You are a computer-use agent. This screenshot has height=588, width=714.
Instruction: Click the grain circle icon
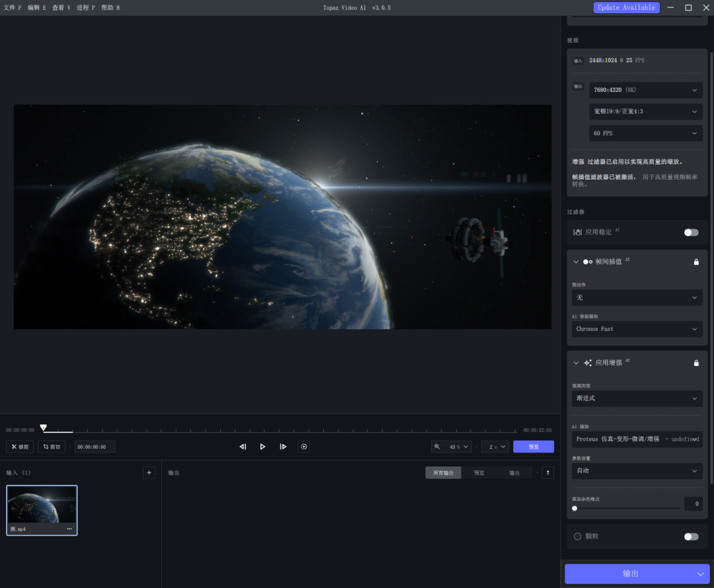(x=577, y=536)
